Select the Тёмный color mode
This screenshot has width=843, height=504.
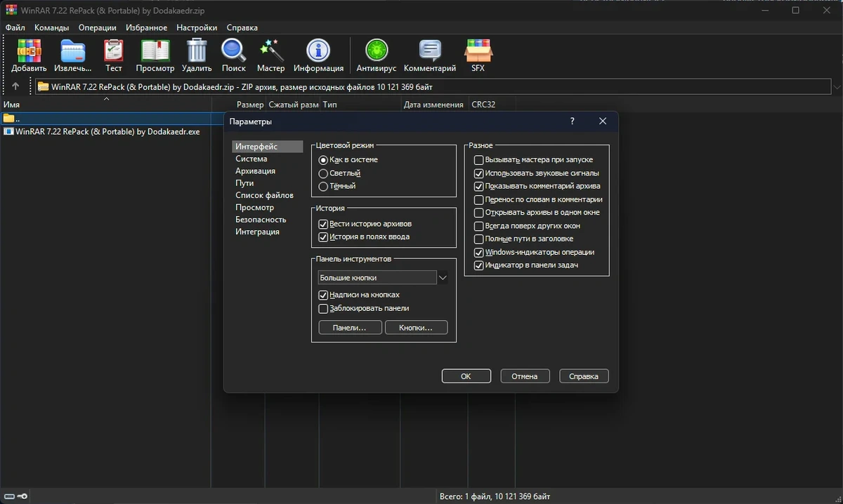pyautogui.click(x=323, y=186)
